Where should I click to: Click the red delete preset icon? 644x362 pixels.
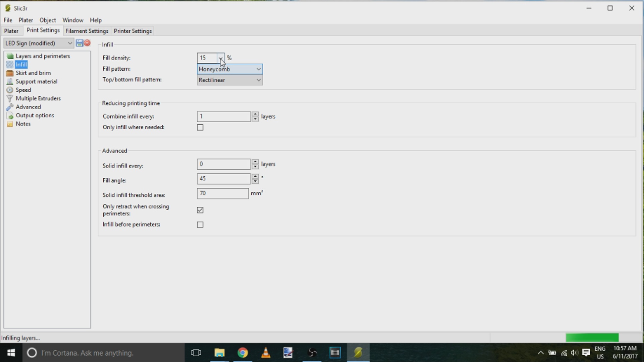(88, 43)
